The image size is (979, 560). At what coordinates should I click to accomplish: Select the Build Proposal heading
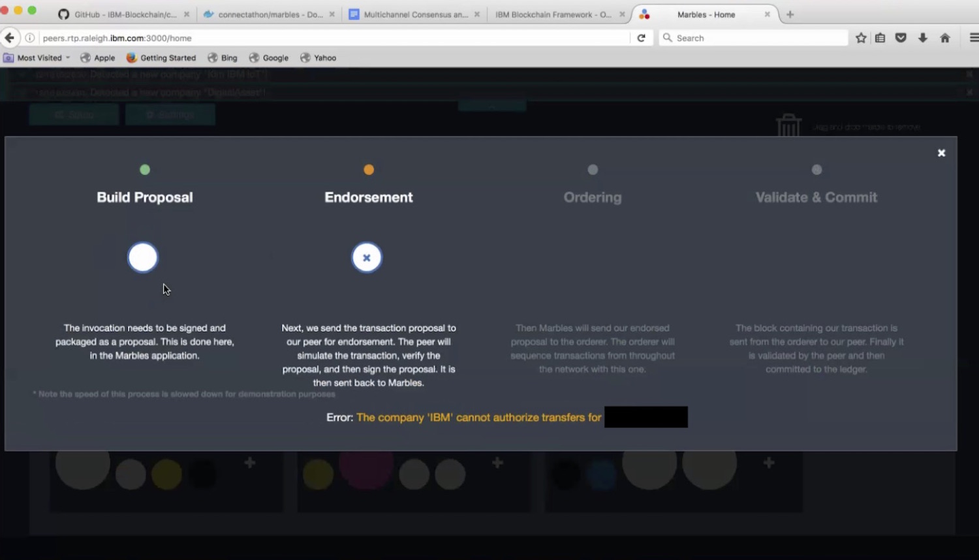(145, 197)
